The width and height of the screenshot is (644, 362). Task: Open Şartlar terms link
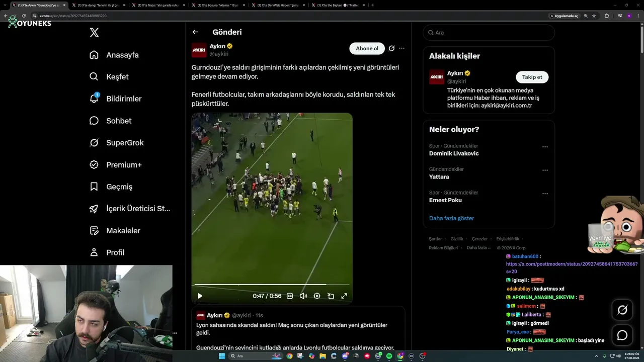435,239
